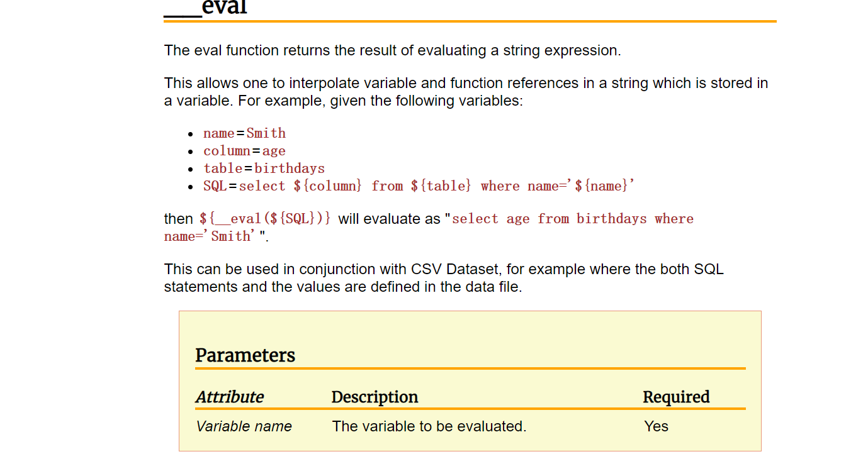Click the Attribute column header
Screen dimensions: 868x459
coord(229,397)
